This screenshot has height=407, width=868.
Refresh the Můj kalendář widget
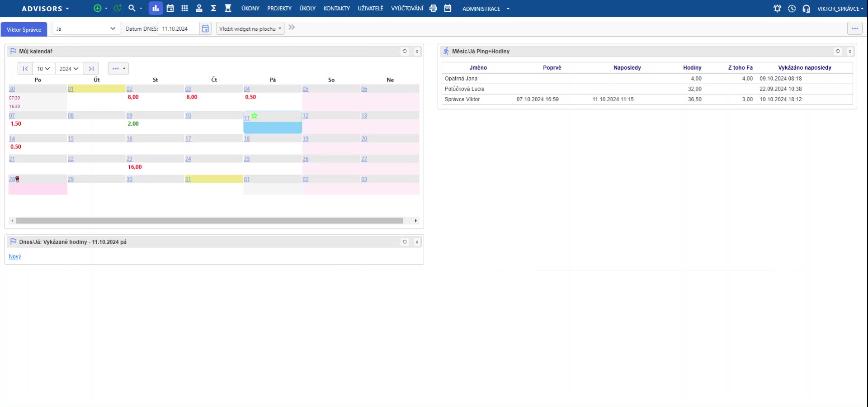(405, 52)
